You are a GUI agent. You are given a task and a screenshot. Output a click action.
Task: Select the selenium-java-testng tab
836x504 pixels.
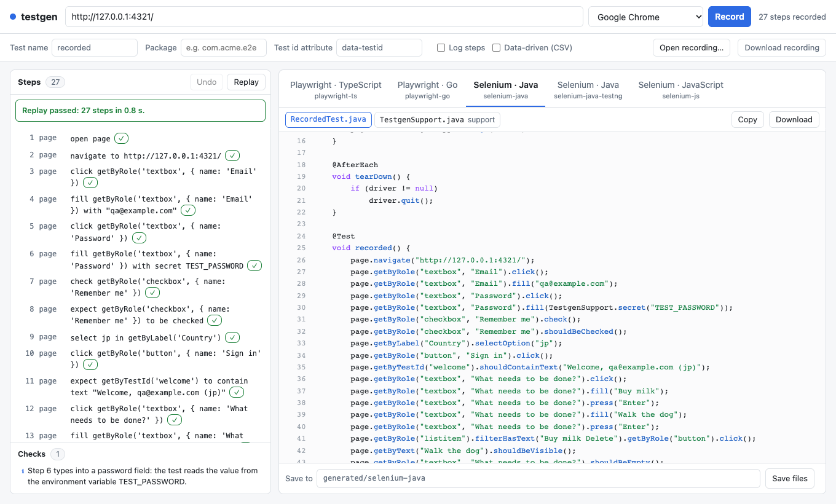click(x=588, y=90)
